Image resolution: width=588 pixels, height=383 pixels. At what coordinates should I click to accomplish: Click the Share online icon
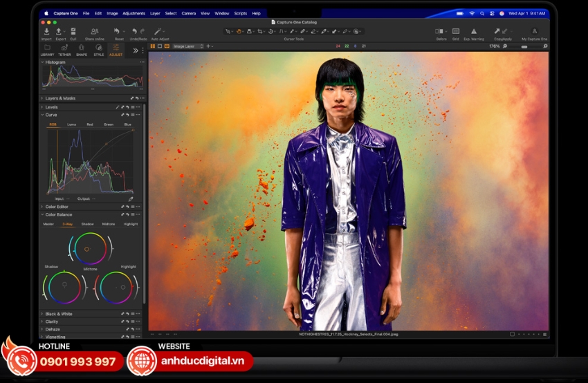tap(95, 32)
